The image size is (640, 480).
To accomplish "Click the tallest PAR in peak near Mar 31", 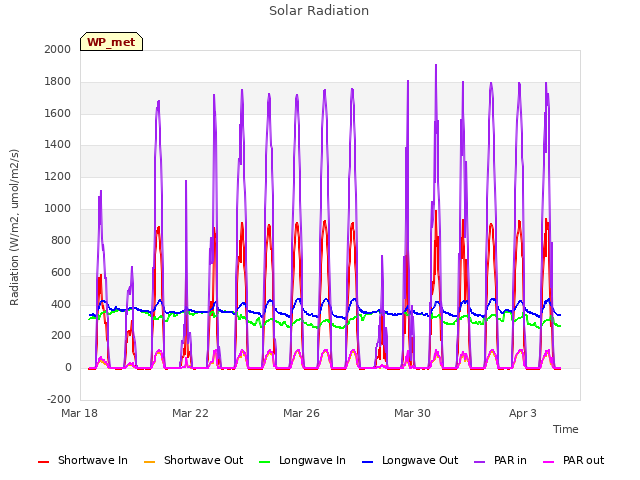I will [436, 65].
